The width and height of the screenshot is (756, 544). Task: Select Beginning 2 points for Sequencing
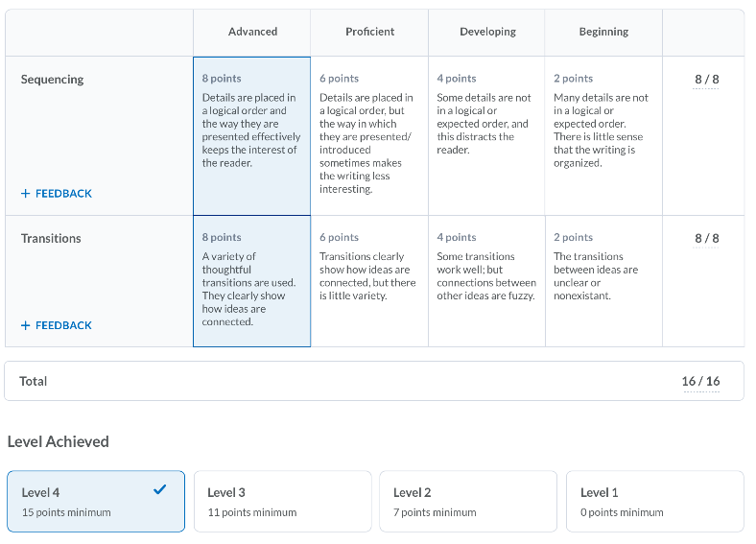click(603, 135)
